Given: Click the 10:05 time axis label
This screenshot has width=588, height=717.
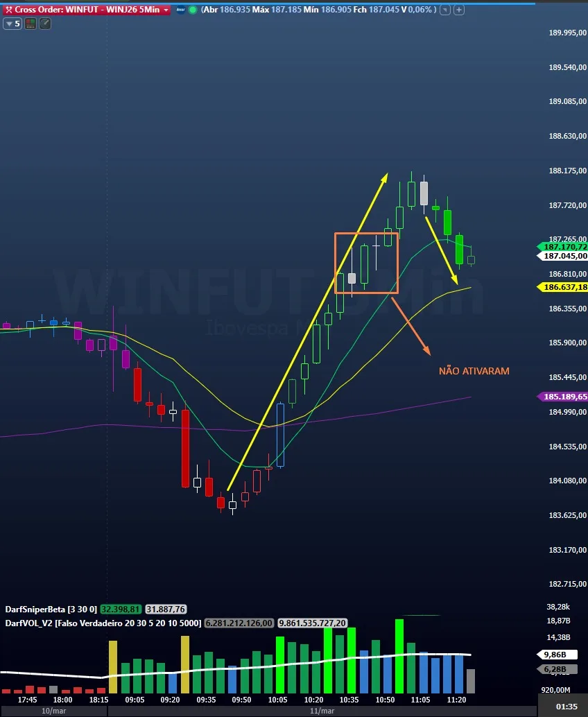Looking at the screenshot, I should [277, 700].
